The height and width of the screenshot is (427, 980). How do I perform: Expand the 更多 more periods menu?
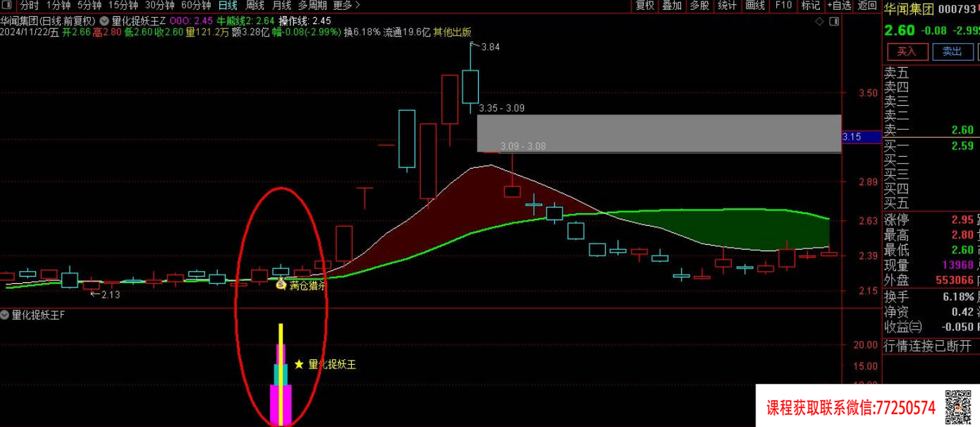(346, 5)
